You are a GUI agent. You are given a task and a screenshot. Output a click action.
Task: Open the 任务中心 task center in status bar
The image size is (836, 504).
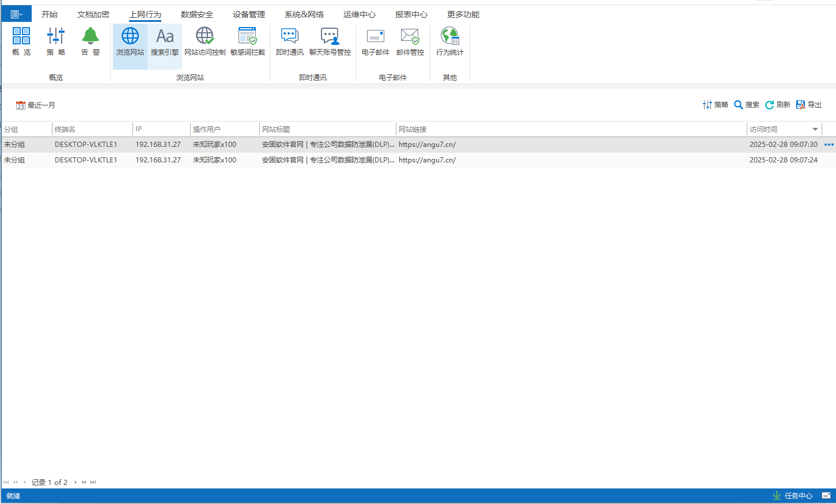(x=793, y=495)
